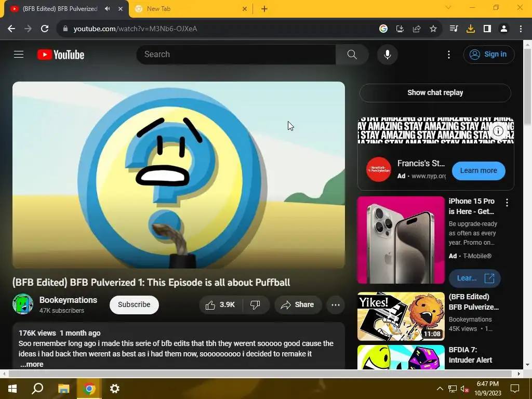Click Learn more on Francis's ad
Screen dimensions: 532x399
(478, 170)
